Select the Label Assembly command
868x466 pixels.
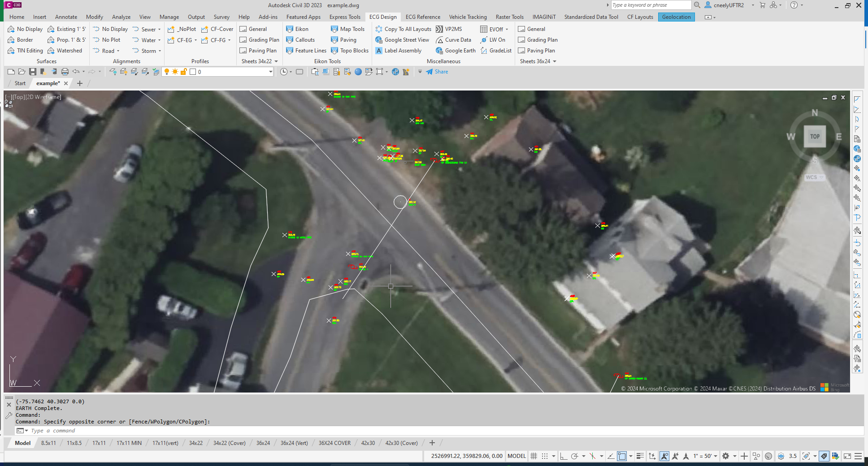tap(399, 50)
